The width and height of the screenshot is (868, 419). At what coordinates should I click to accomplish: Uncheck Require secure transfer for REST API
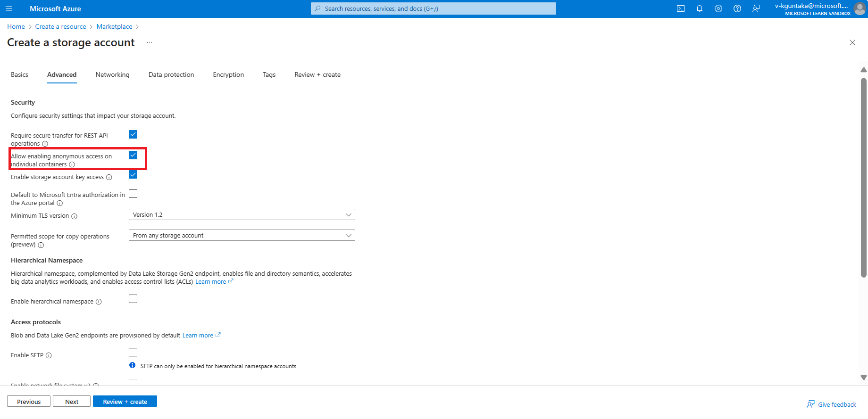point(133,134)
